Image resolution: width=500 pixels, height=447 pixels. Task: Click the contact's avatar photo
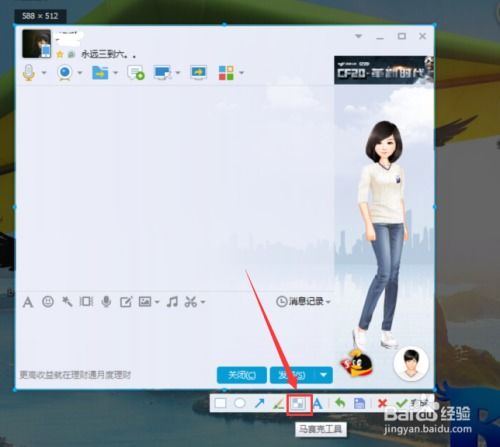coord(37,44)
